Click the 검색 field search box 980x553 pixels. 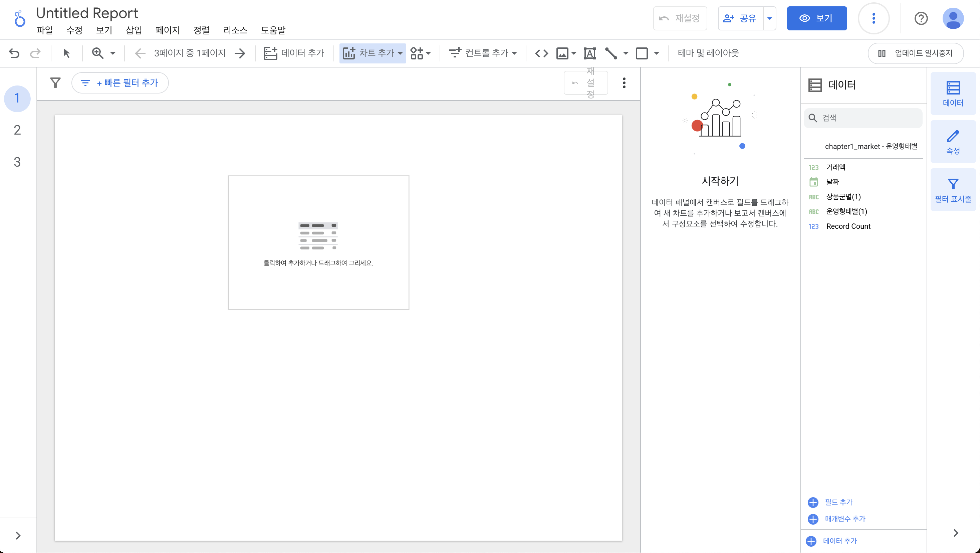[x=864, y=118]
